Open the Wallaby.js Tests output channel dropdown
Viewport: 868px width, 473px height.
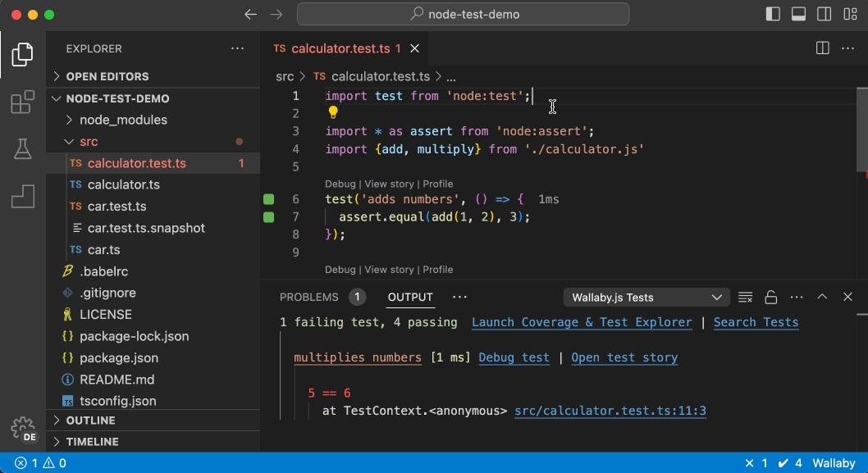pos(646,298)
